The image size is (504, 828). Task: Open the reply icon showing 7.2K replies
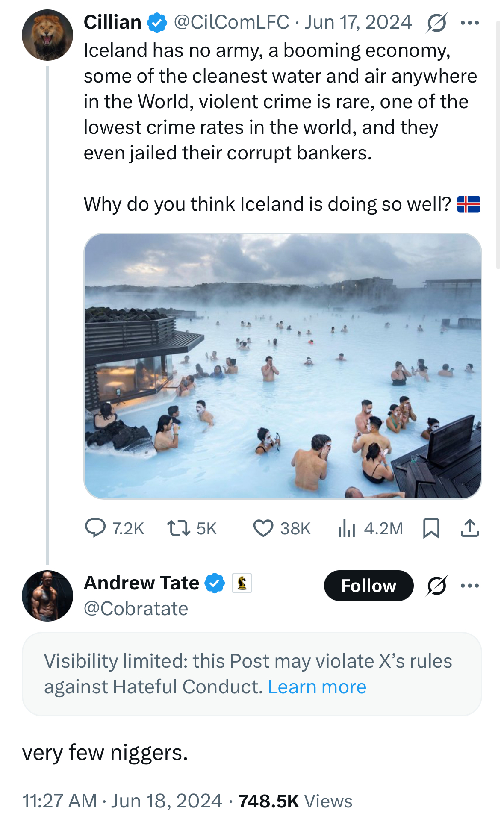[x=95, y=528]
